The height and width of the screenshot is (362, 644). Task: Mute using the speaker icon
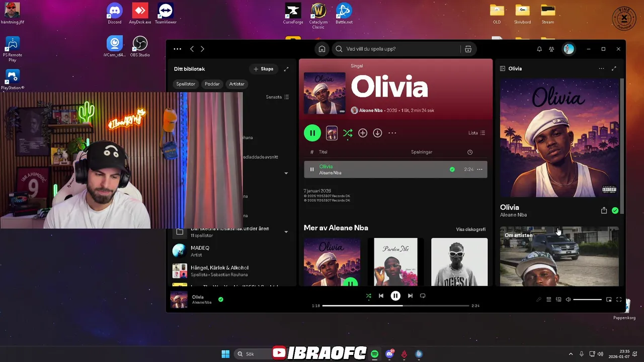(568, 300)
